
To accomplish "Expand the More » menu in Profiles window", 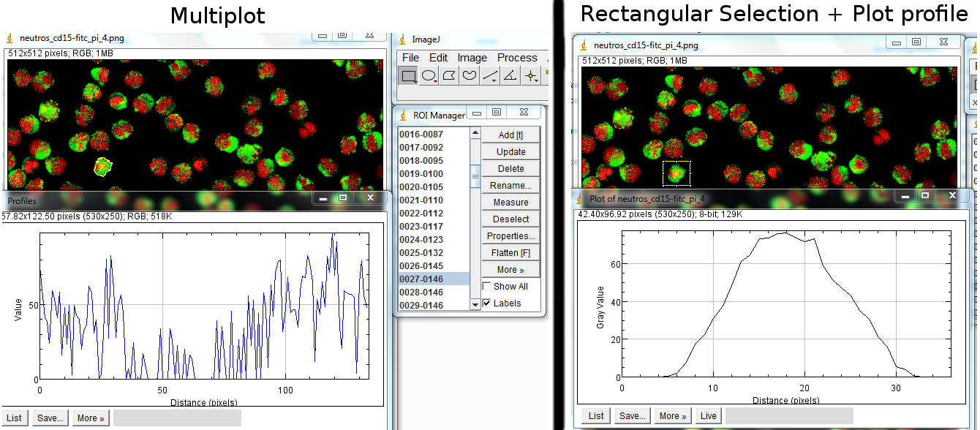I will (x=90, y=417).
